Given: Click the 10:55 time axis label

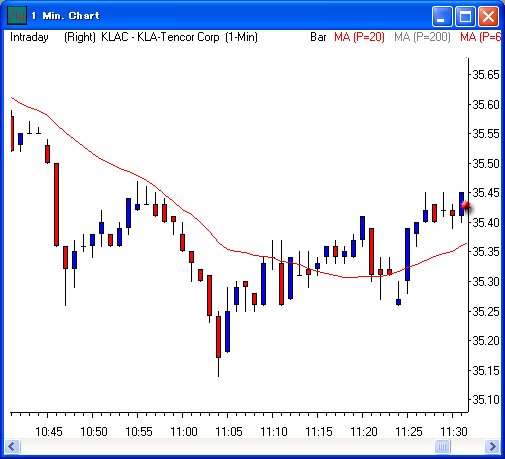Looking at the screenshot, I should click(x=139, y=432).
